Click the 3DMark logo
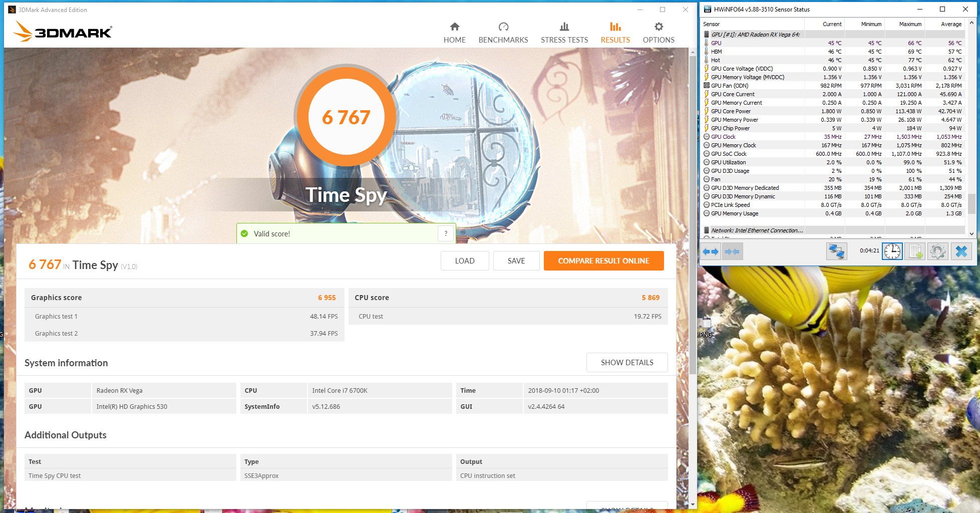980x513 pixels. pos(63,31)
